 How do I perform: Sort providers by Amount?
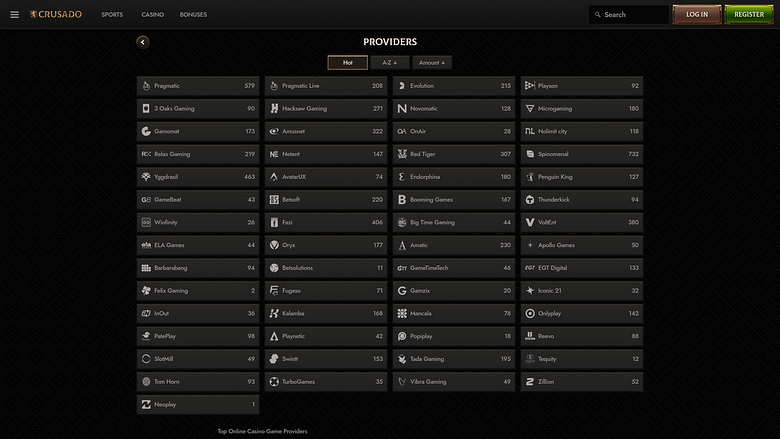432,63
